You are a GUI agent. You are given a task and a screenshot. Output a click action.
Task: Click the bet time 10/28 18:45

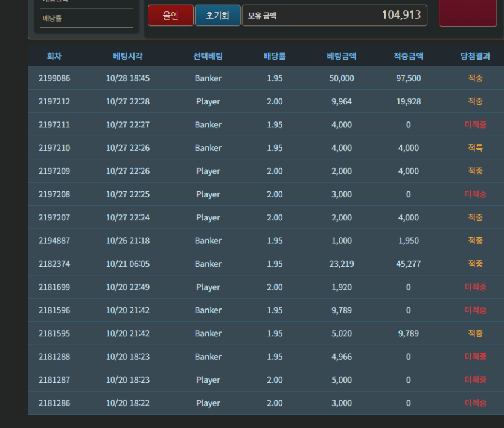pos(128,78)
